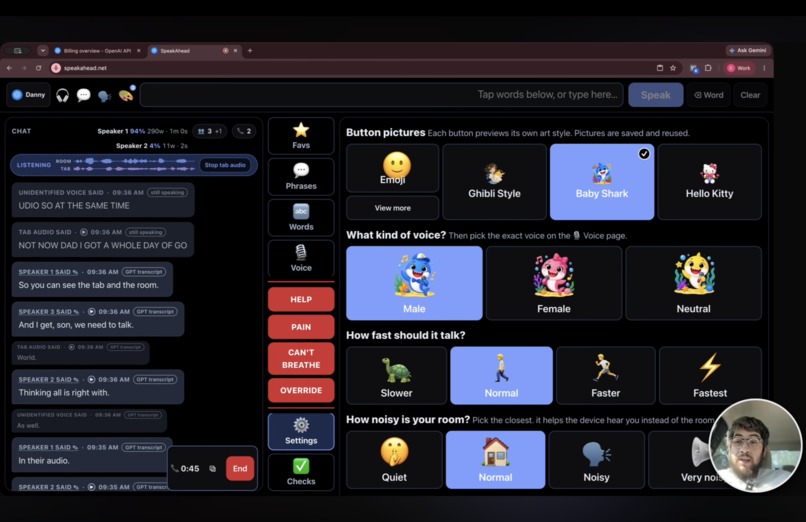Choose the Neutral voice type
Viewport: 806px width, 522px height.
tap(693, 283)
